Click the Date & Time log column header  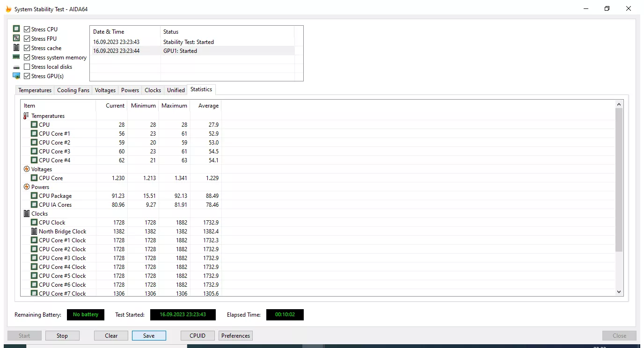click(x=125, y=32)
